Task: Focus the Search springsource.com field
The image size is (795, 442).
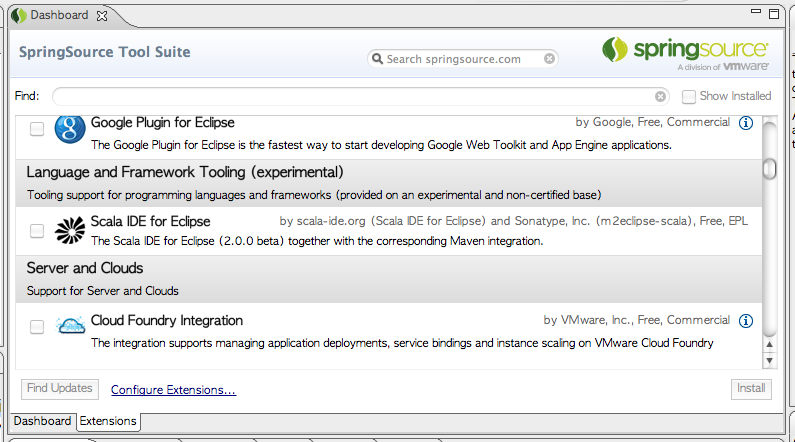Action: pos(464,59)
